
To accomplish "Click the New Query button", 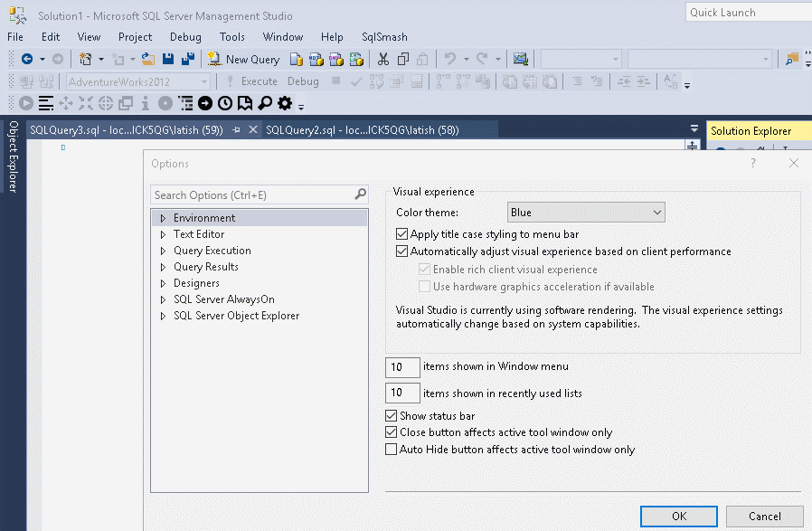I will click(243, 60).
